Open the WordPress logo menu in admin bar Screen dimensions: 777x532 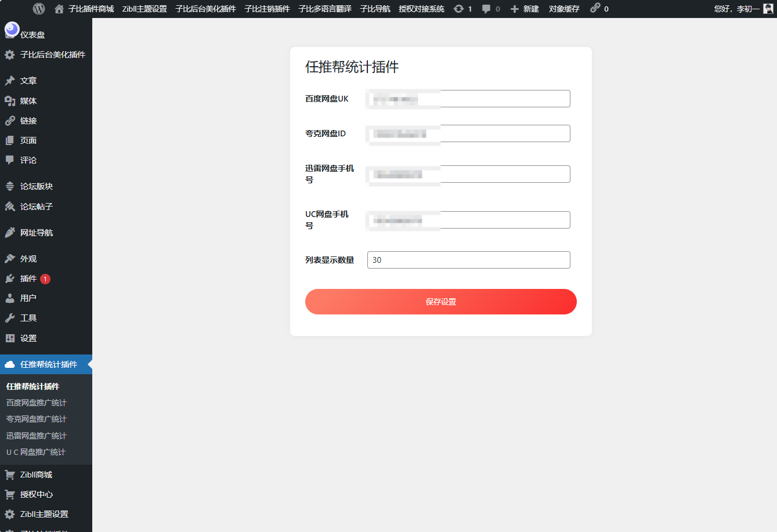pyautogui.click(x=38, y=8)
